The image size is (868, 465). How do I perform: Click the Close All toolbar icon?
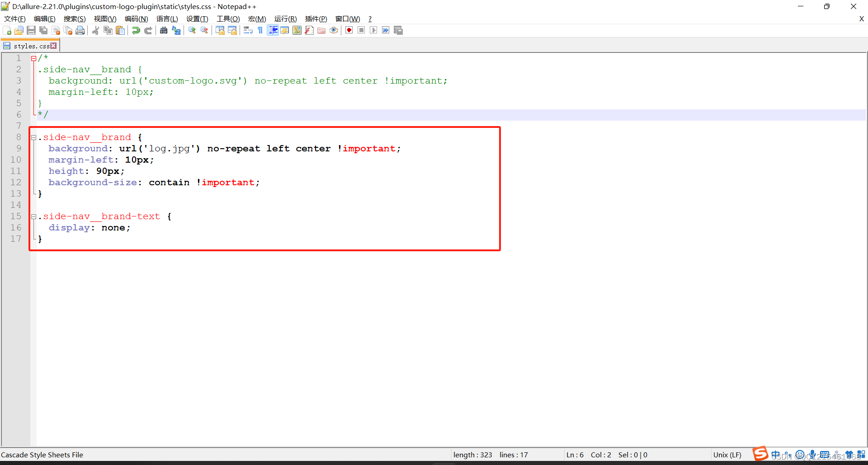[x=68, y=30]
